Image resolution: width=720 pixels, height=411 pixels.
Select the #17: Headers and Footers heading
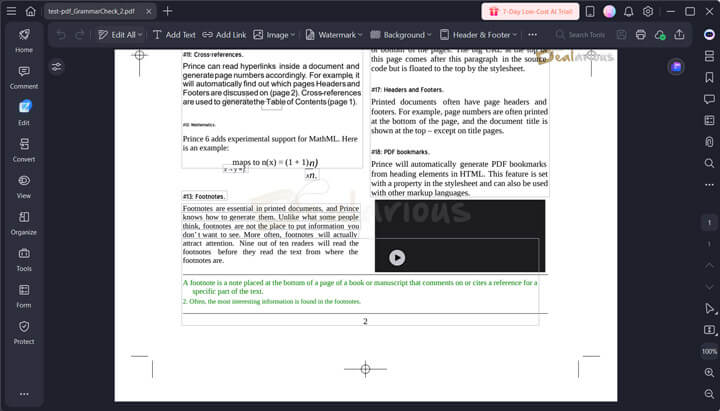click(407, 90)
